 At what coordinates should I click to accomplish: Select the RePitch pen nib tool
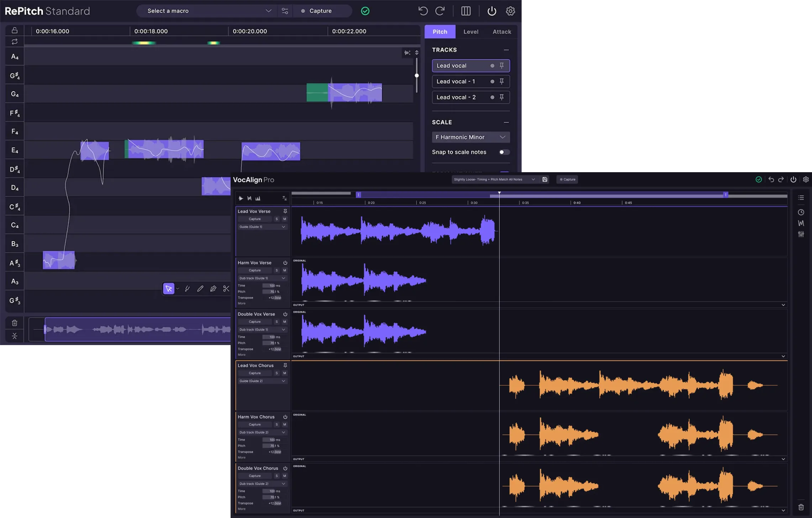[213, 289]
